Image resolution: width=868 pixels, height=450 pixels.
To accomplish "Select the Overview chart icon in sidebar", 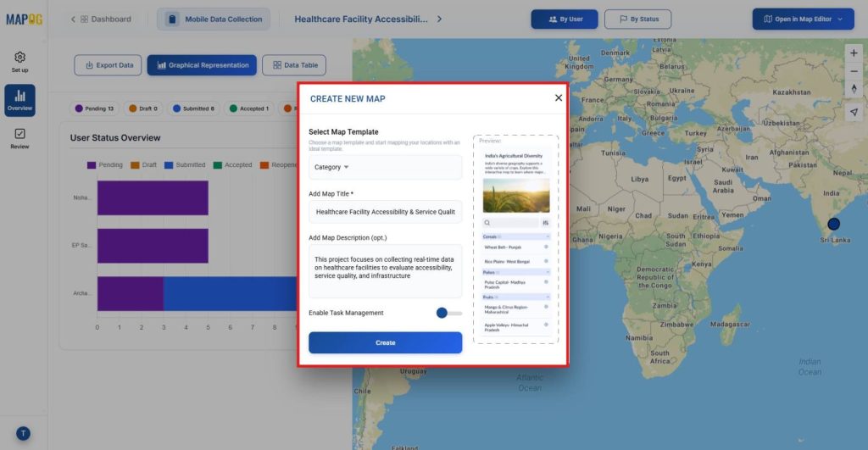I will tap(20, 96).
